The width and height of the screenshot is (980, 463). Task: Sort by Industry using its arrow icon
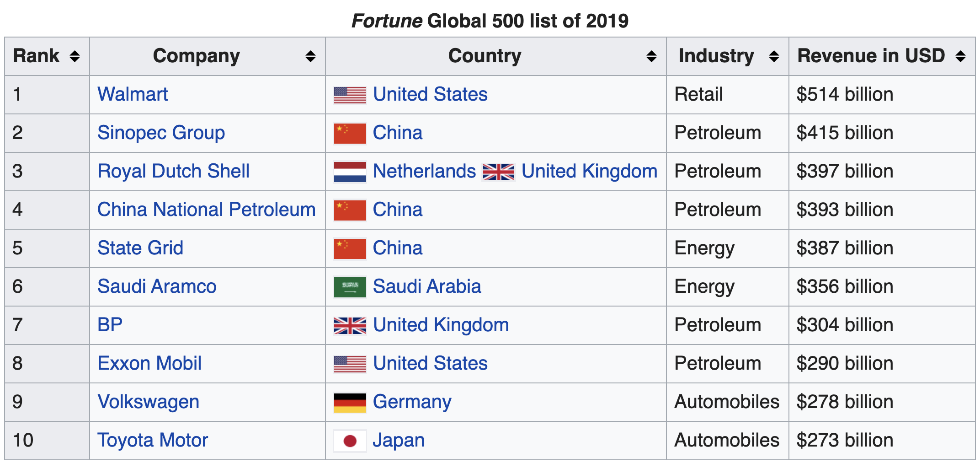(774, 56)
